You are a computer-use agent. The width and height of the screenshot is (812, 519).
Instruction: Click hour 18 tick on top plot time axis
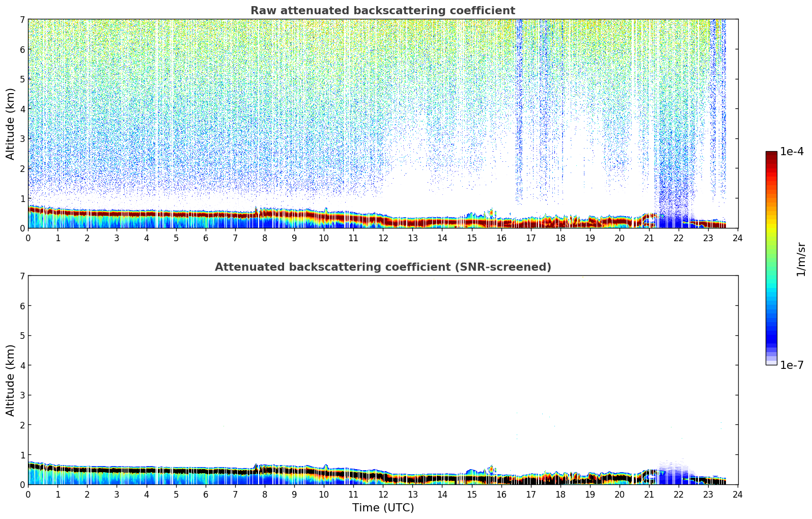click(x=560, y=238)
